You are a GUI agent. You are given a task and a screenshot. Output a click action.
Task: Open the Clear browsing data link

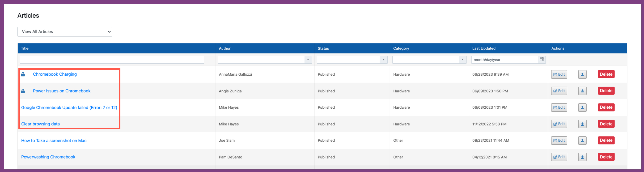[x=41, y=124]
